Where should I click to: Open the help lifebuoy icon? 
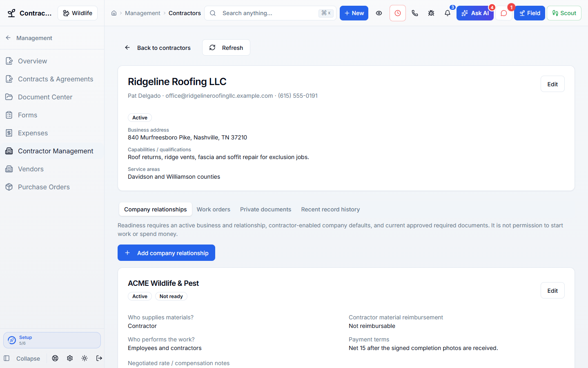coord(55,358)
